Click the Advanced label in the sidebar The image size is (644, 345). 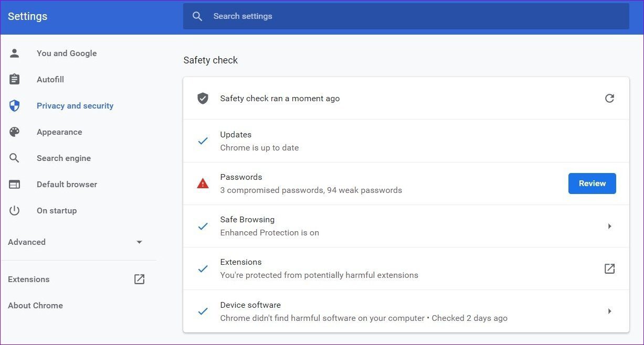(x=27, y=242)
